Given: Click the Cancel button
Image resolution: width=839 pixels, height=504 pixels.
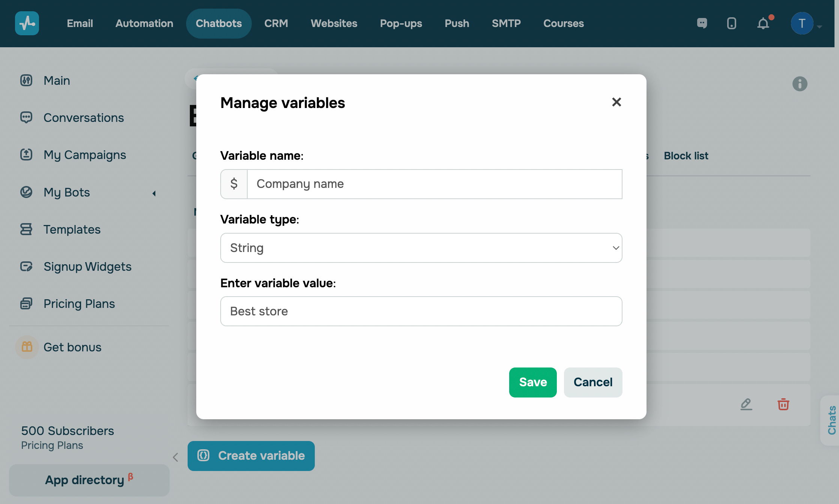Looking at the screenshot, I should pos(593,382).
